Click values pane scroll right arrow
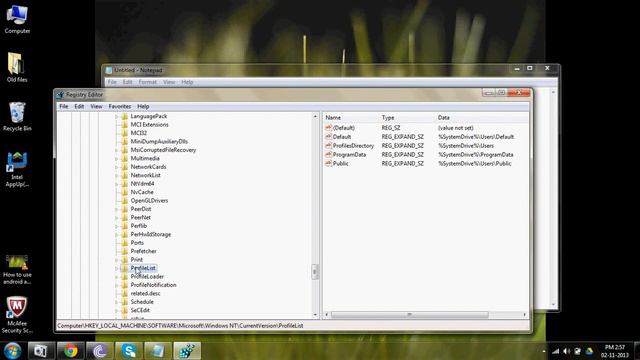The height and width of the screenshot is (360, 640). [x=524, y=315]
